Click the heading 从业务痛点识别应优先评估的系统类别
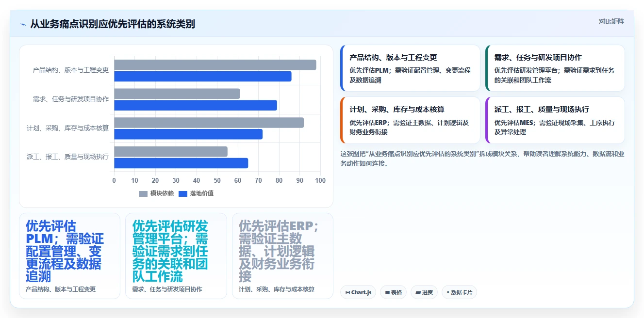Image resolution: width=644 pixels, height=318 pixels. tap(113, 24)
